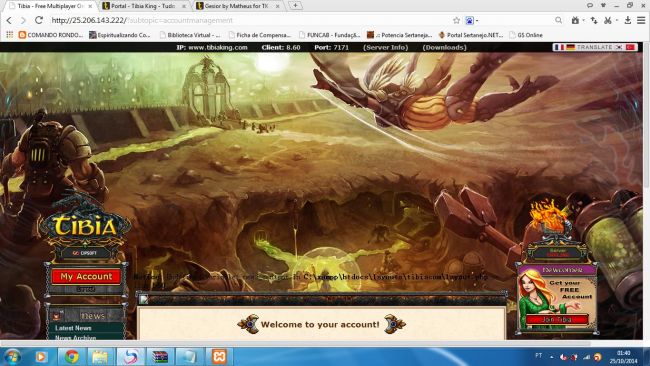Screen dimensions: 650x366
Task: Open the Apps grid icon in bookmarks bar
Action: pyautogui.click(x=9, y=35)
